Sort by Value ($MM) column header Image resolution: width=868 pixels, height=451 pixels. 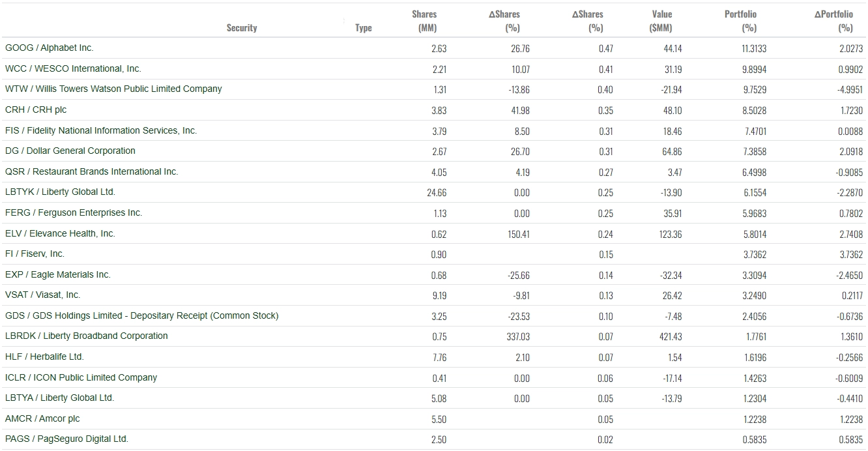[x=661, y=21]
